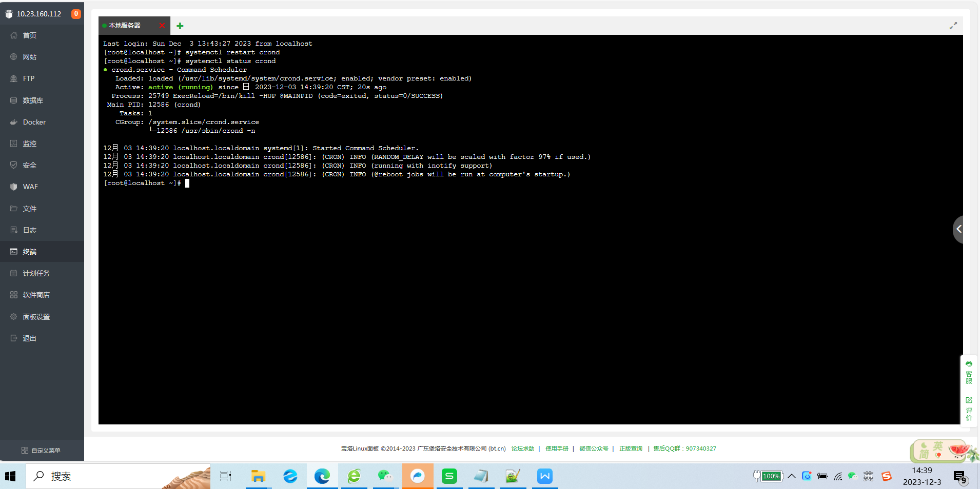The height and width of the screenshot is (489, 980).
Task: Open the 正版查询 license check link
Action: coord(631,449)
